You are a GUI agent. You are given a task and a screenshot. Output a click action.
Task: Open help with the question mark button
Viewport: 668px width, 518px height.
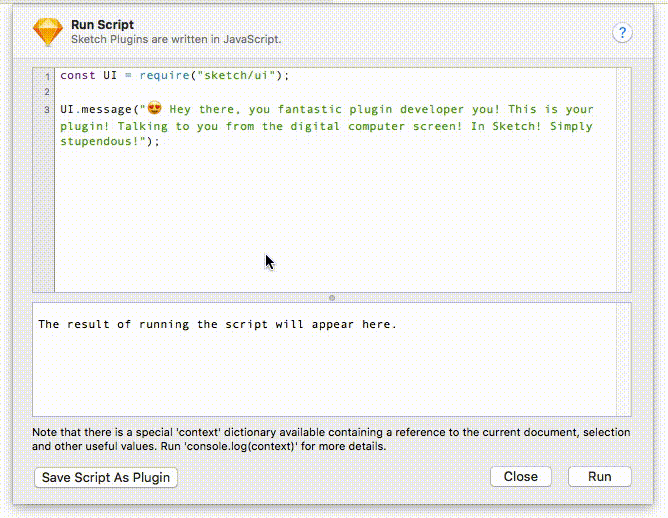pyautogui.click(x=622, y=33)
